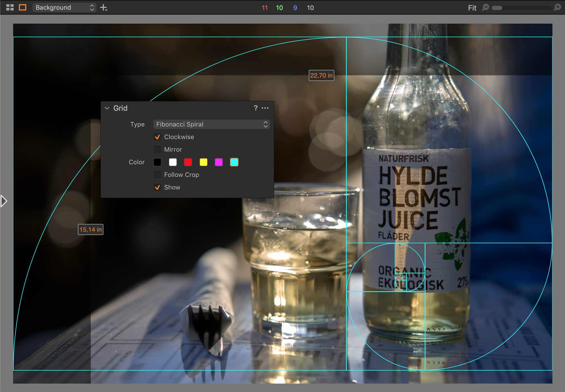
Task: Uncheck the Show grid checkbox
Action: click(x=157, y=187)
